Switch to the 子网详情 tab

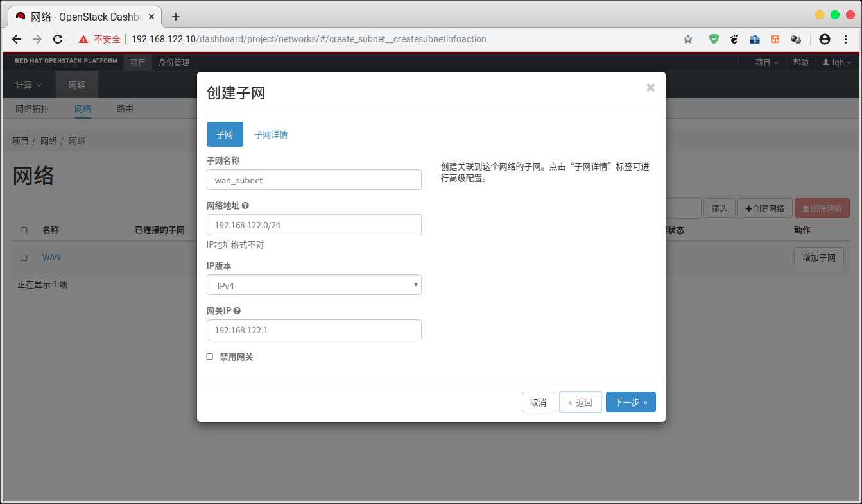coord(271,135)
